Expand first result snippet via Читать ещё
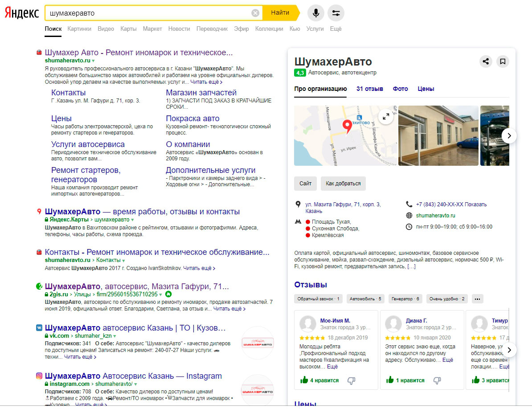The width and height of the screenshot is (532, 409). pos(206,82)
